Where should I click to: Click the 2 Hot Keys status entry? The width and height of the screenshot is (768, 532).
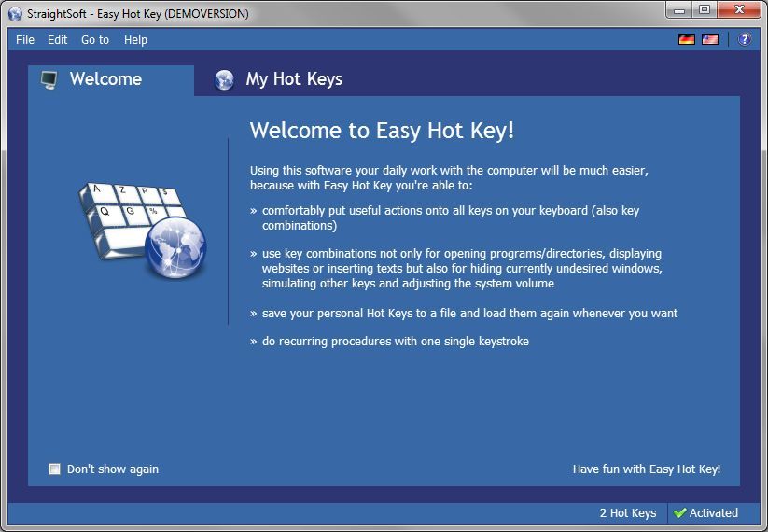[628, 513]
